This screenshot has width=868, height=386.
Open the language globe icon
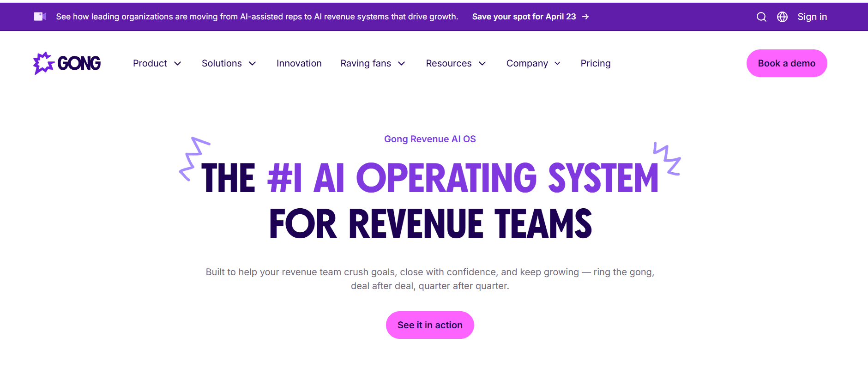pos(782,17)
